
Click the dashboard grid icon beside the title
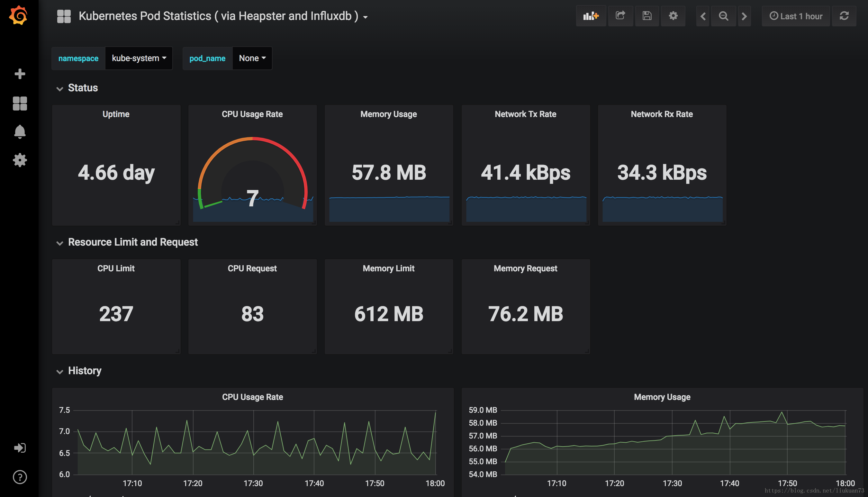64,16
